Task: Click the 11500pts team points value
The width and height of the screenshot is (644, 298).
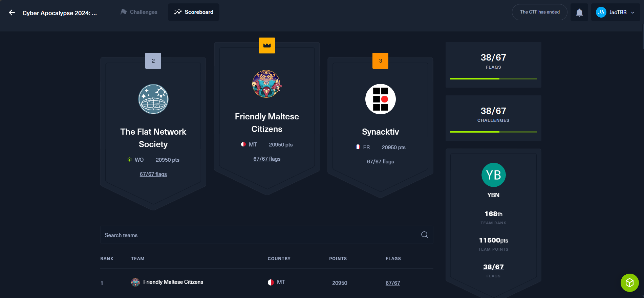Action: click(493, 240)
